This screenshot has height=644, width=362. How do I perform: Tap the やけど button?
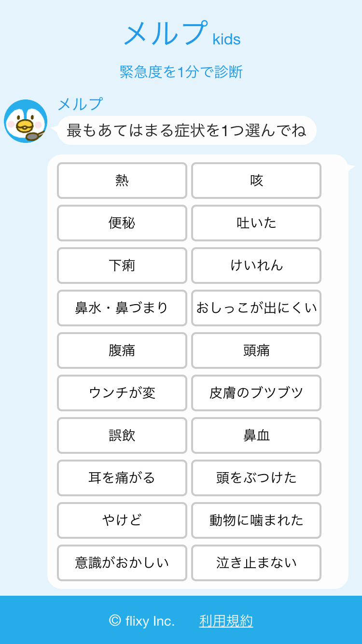[122, 520]
